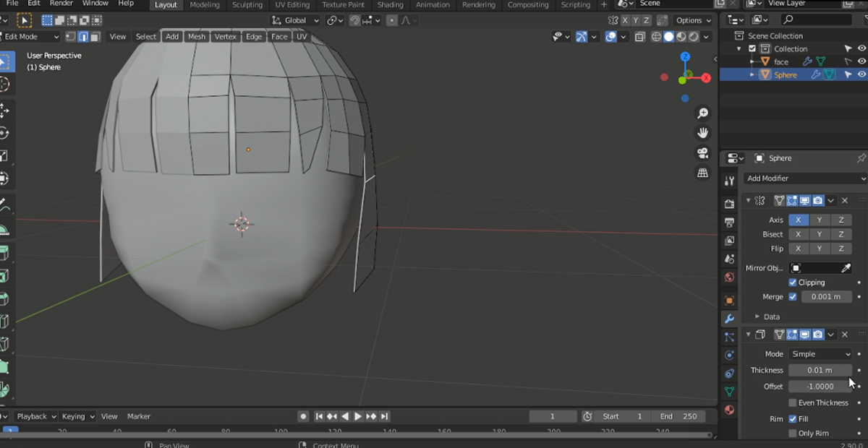Click Play animation button
Viewport: 868px width, 448px height.
[x=357, y=416]
